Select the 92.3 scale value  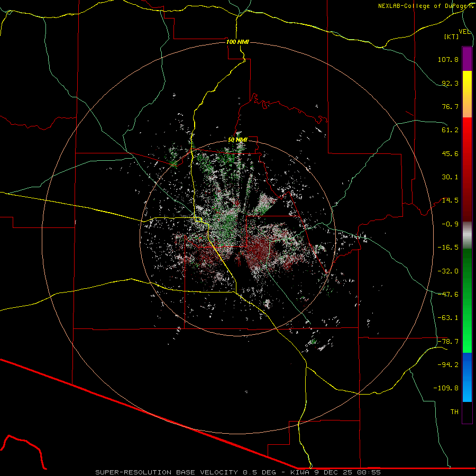coord(450,83)
